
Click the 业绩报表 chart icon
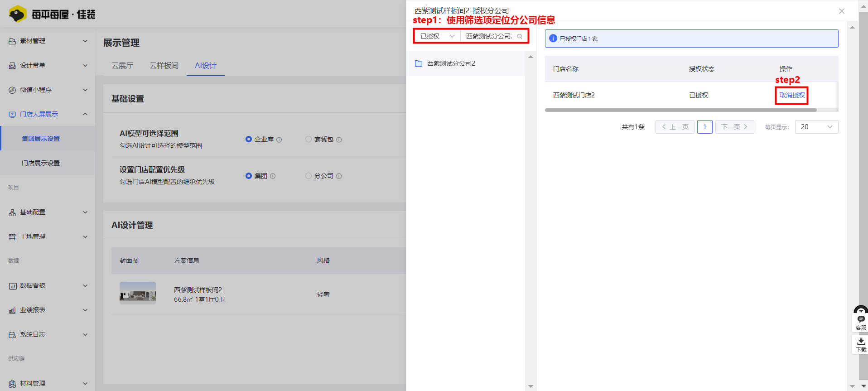point(12,310)
